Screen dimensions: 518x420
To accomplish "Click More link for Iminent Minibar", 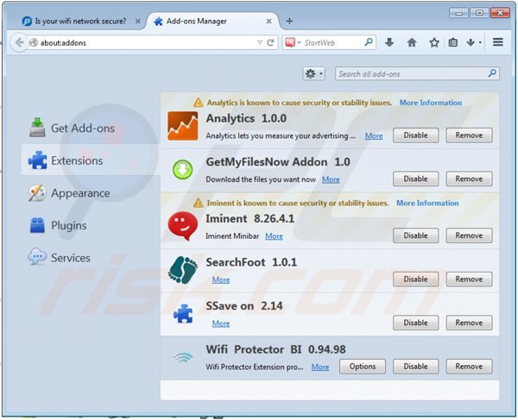I will coord(274,236).
